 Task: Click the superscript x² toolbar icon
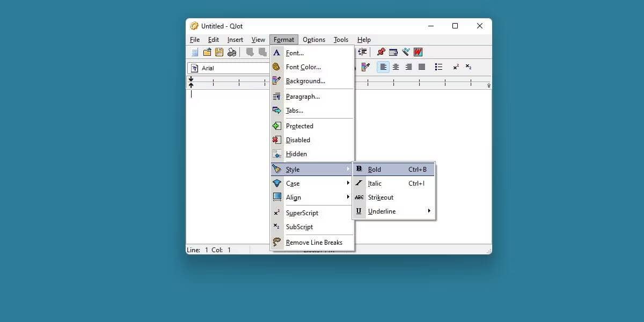tap(456, 67)
